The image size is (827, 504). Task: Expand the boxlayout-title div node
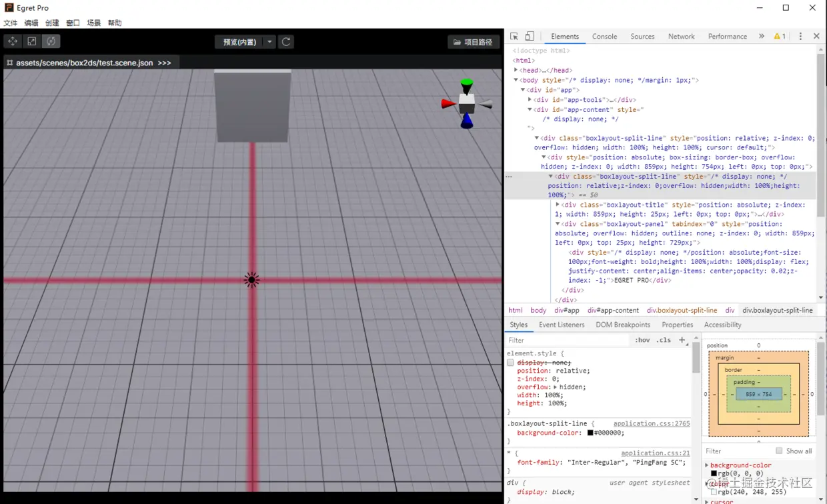[x=558, y=205]
